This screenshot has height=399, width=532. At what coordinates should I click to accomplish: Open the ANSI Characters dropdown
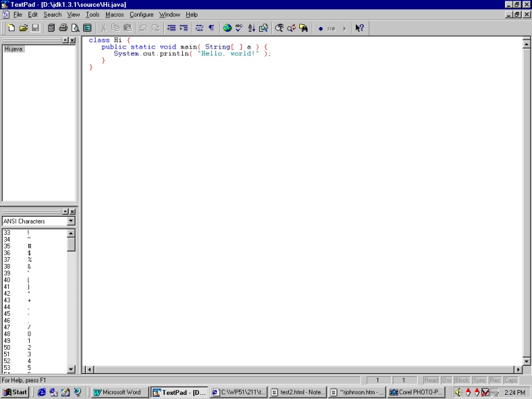tap(71, 222)
